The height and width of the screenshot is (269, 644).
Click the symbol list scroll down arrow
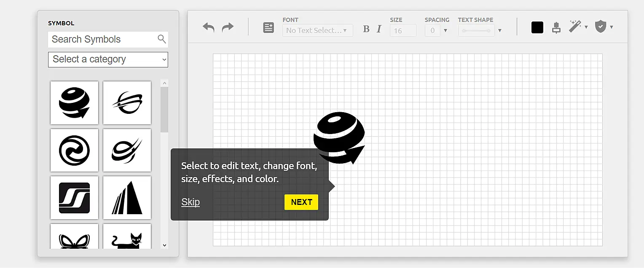click(x=164, y=245)
